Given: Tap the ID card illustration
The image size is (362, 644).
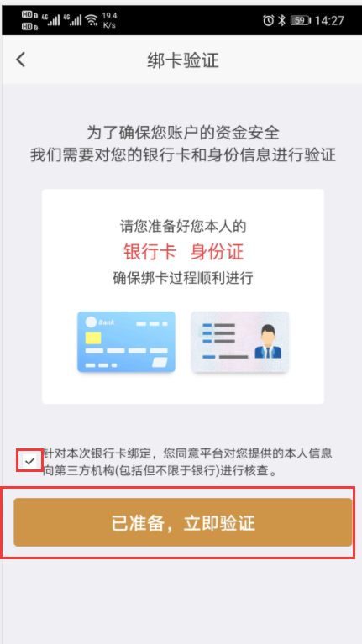Looking at the screenshot, I should [x=240, y=342].
